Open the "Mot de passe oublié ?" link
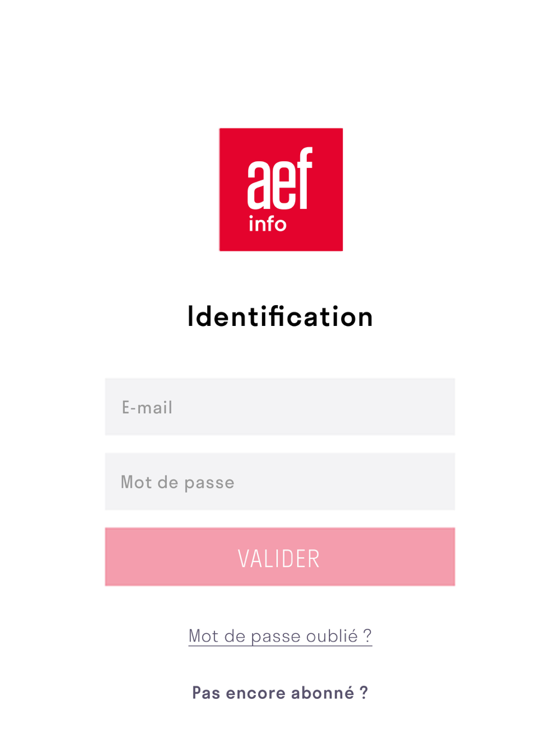Viewport: 560px width, 747px height. click(280, 636)
